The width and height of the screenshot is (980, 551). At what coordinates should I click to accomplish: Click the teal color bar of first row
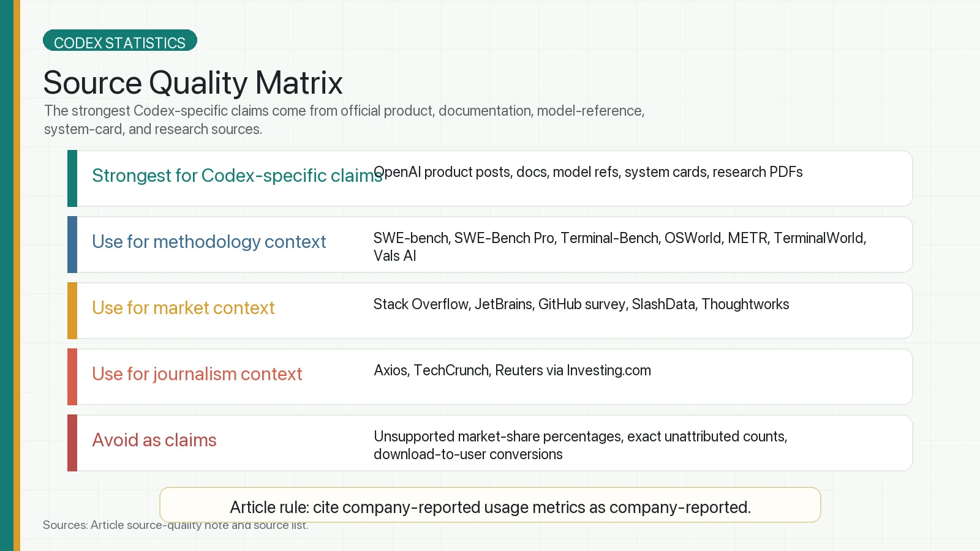click(x=72, y=178)
